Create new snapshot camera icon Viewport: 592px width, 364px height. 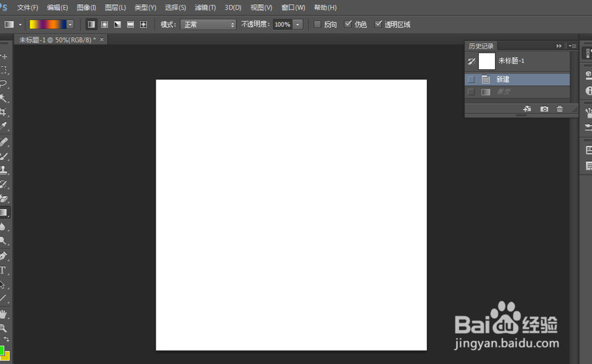[x=544, y=109]
